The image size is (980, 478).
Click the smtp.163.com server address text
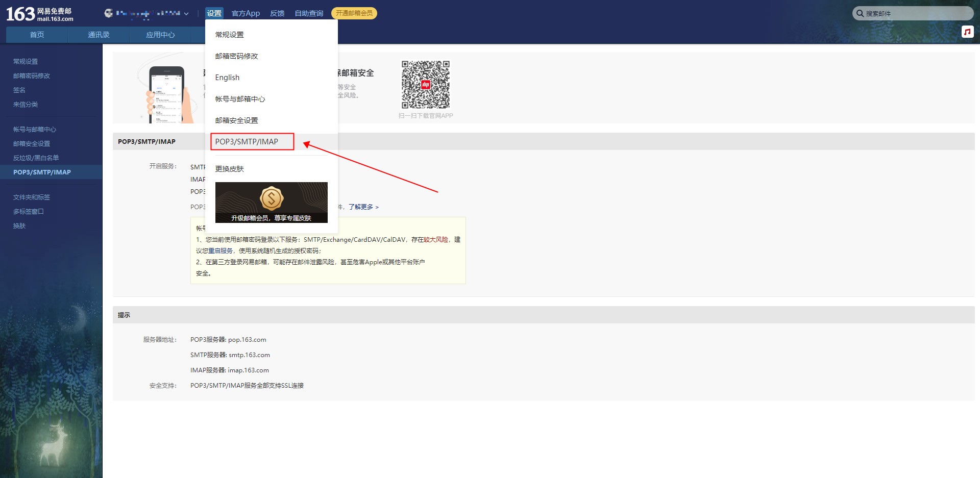249,355
